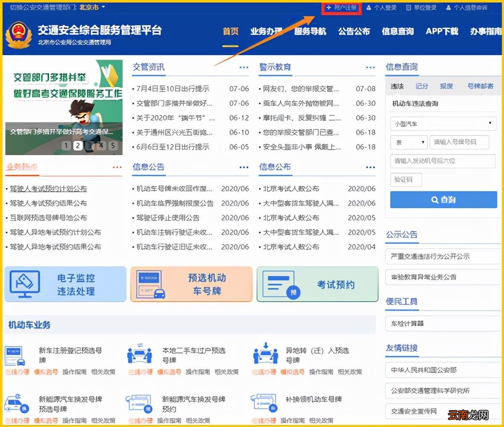Image resolution: width=504 pixels, height=427 pixels.
Task: Go to carousel slide 4
Action: pyautogui.click(x=101, y=145)
